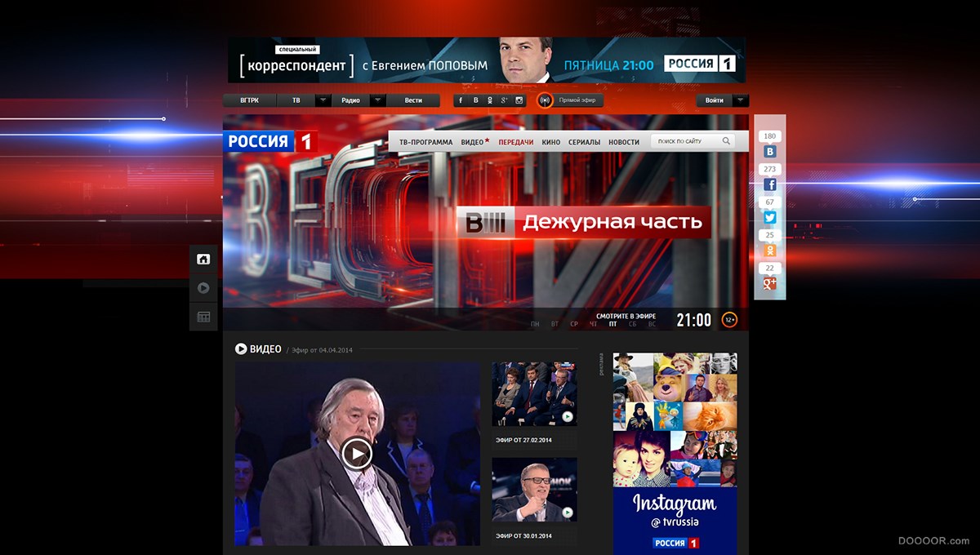Click the 12+ age rating badge
Screen dimensions: 980x555
[729, 320]
